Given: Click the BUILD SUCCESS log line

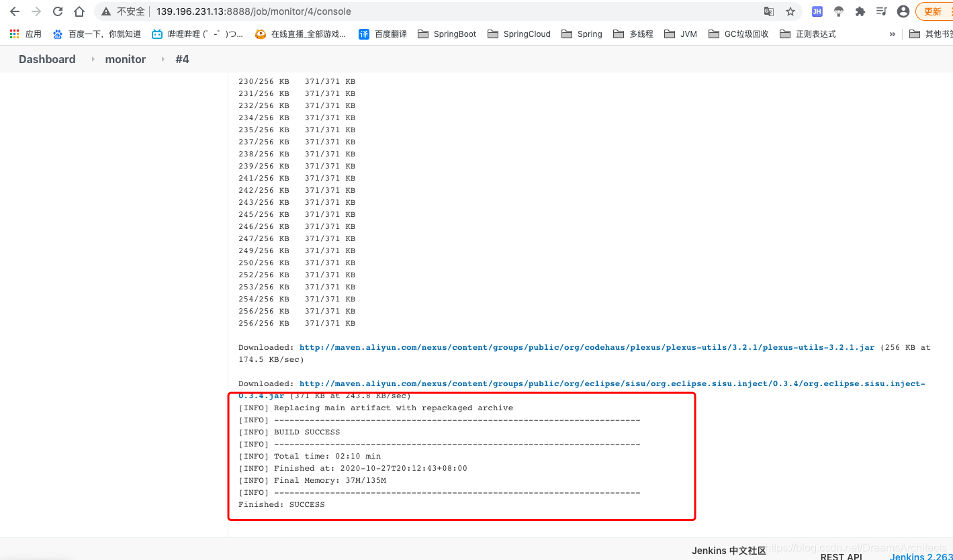Looking at the screenshot, I should click(x=289, y=432).
